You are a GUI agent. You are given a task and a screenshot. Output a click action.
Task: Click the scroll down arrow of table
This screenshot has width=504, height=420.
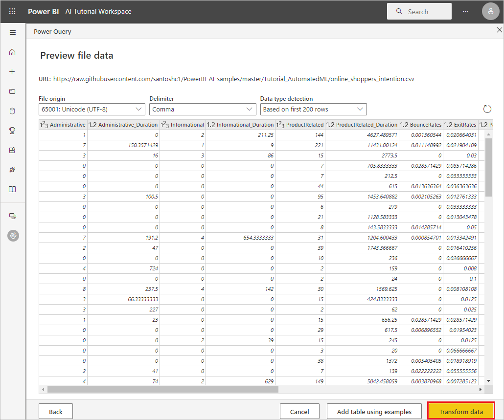pyautogui.click(x=488, y=381)
